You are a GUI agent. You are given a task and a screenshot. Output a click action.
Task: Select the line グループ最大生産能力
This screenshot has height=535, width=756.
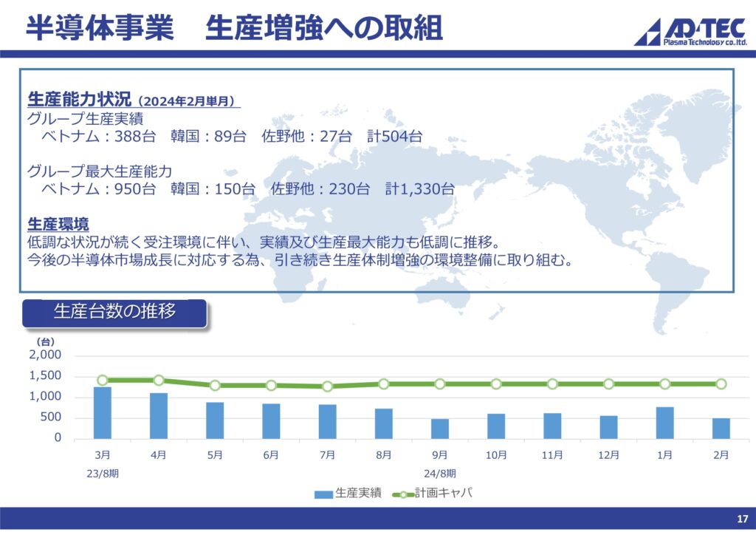[x=100, y=171]
